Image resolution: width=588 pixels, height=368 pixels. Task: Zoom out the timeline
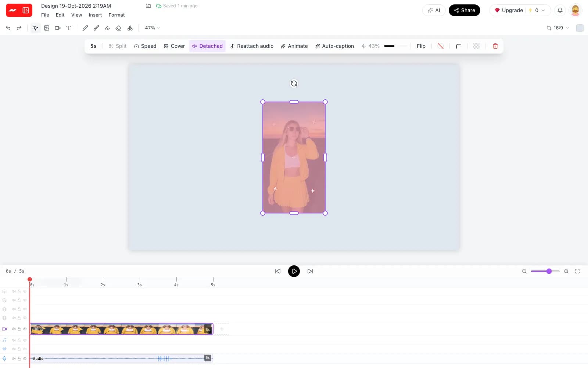point(524,271)
